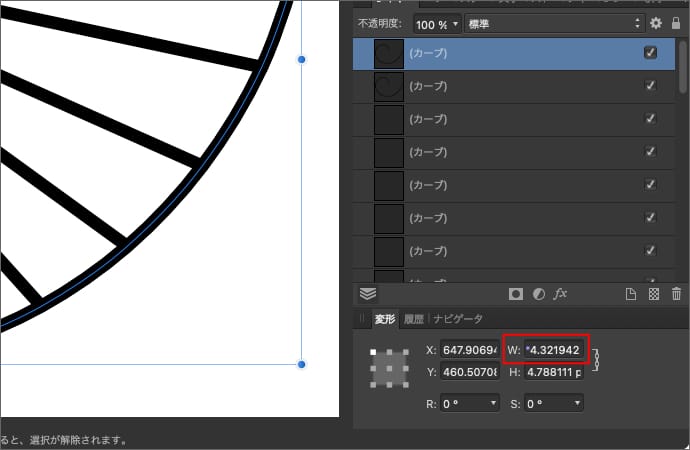Viewport: 690px width, 450px height.
Task: Toggle the aspect ratio link chain icon
Action: [x=600, y=360]
